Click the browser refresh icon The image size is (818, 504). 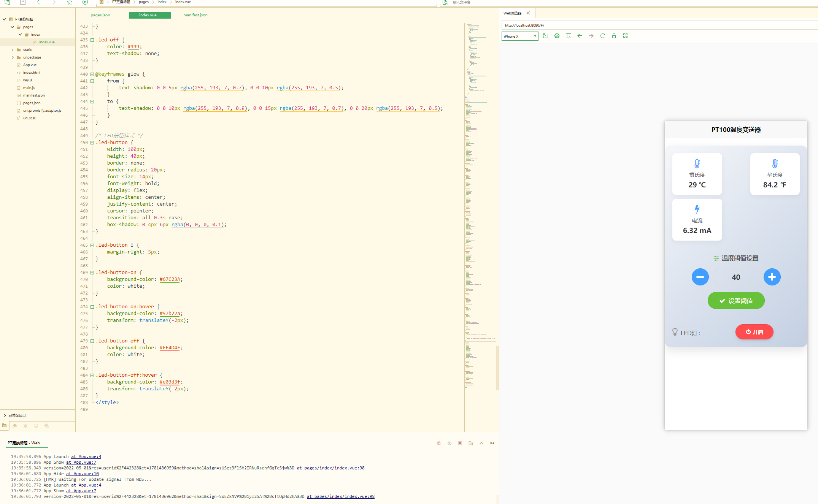(x=602, y=36)
